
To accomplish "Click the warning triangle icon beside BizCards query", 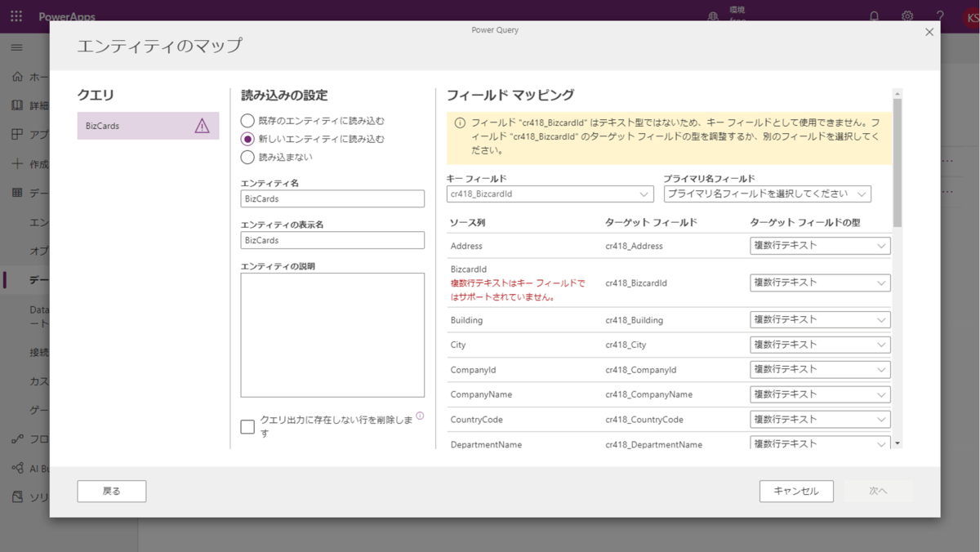I will [202, 126].
